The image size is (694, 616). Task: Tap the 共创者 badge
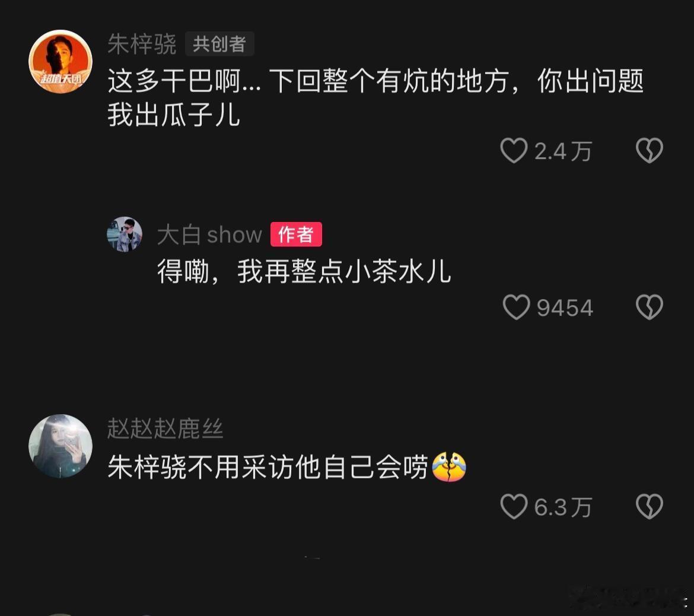coord(219,44)
